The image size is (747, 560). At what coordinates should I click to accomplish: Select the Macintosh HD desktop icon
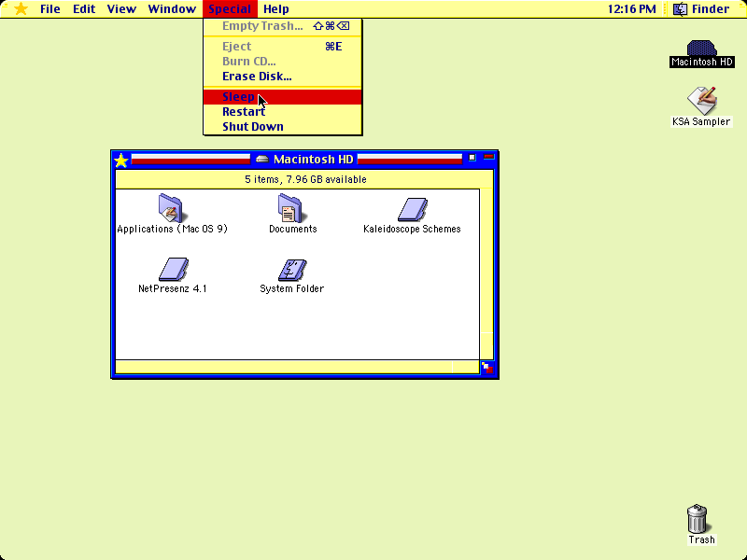(x=702, y=54)
